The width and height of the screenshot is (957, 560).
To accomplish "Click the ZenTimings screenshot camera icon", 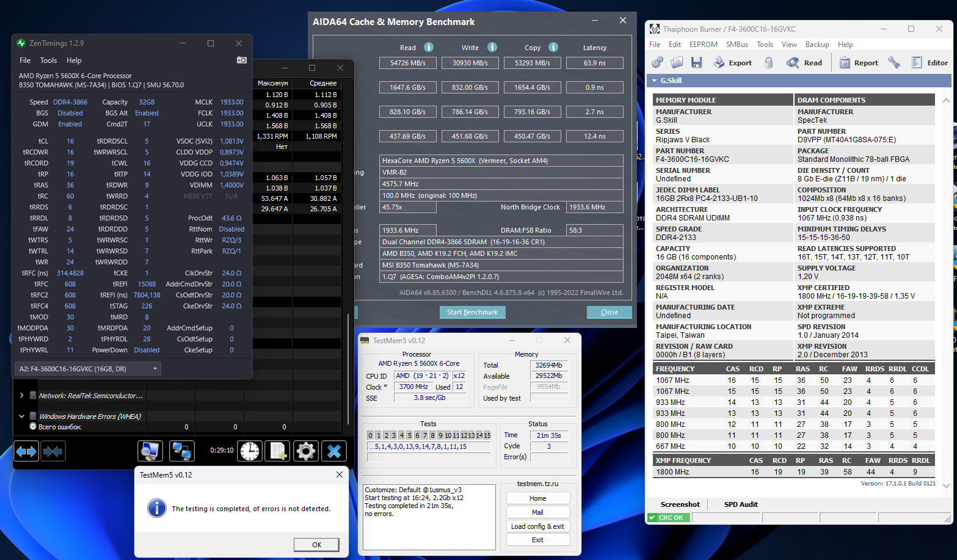I will coord(242,60).
